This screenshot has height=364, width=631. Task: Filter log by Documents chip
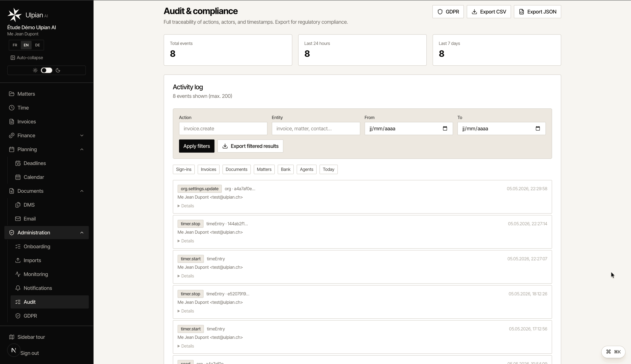click(x=236, y=169)
